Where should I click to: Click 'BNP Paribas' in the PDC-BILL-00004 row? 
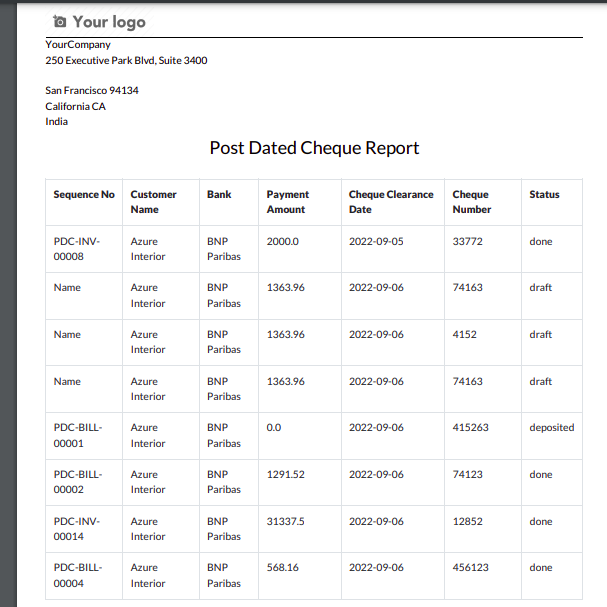pyautogui.click(x=224, y=576)
